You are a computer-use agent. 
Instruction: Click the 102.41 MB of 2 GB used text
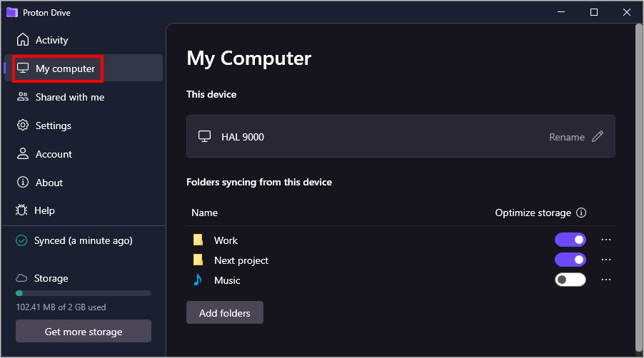[61, 307]
